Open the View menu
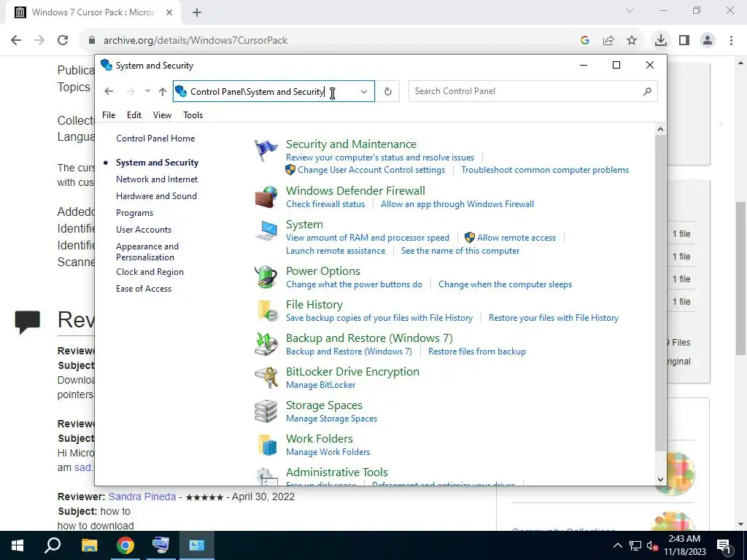 coord(162,115)
